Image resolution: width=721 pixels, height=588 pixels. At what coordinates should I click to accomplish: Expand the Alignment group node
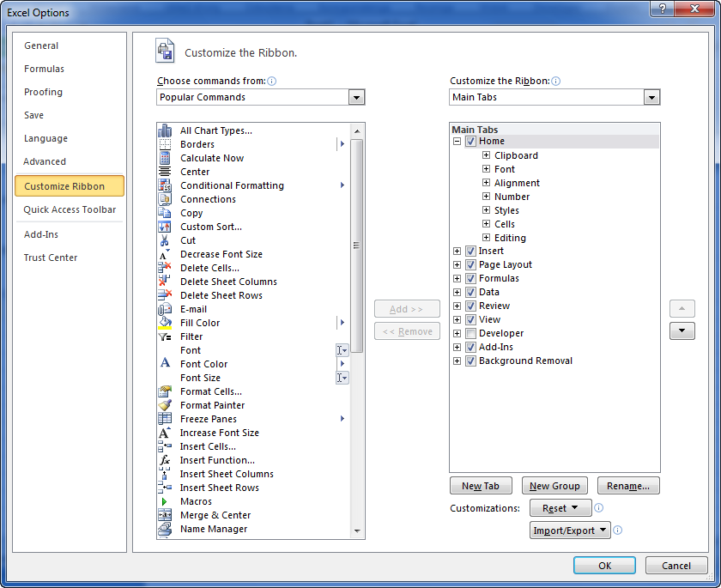pyautogui.click(x=486, y=183)
